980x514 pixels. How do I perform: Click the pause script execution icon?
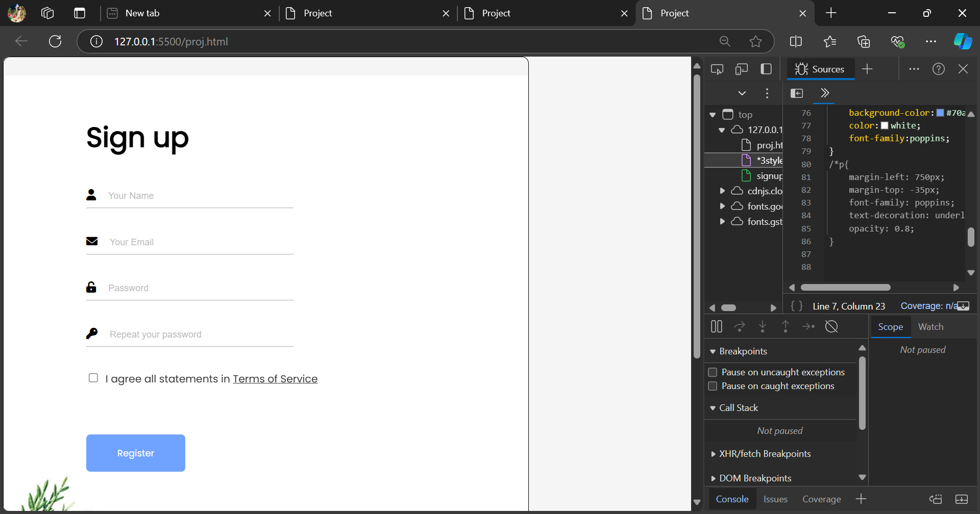point(717,326)
